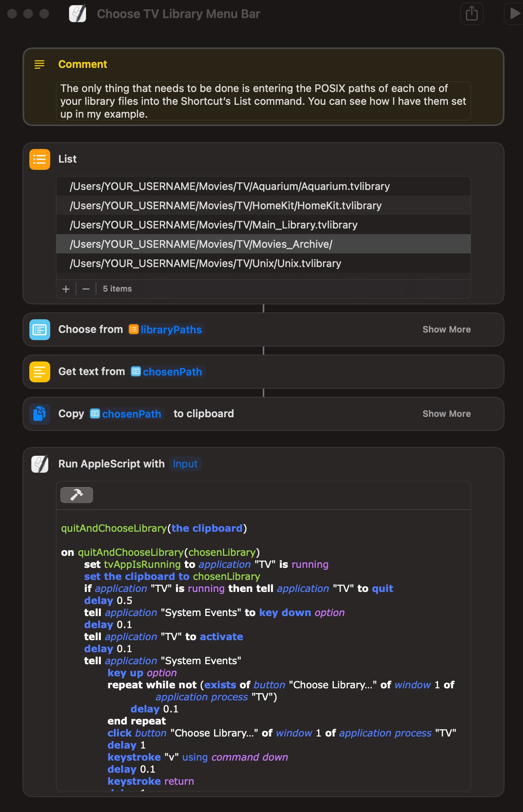Add a list item with plus button

click(x=66, y=289)
